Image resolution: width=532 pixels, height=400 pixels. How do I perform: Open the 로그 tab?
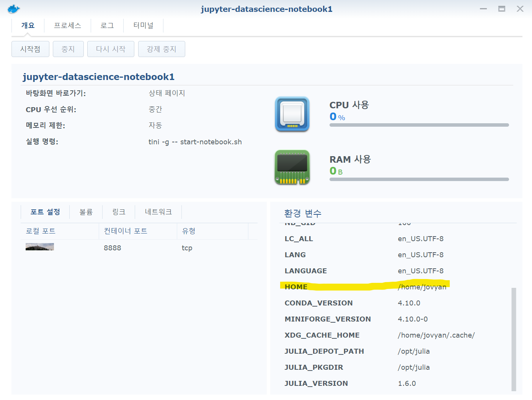point(107,25)
